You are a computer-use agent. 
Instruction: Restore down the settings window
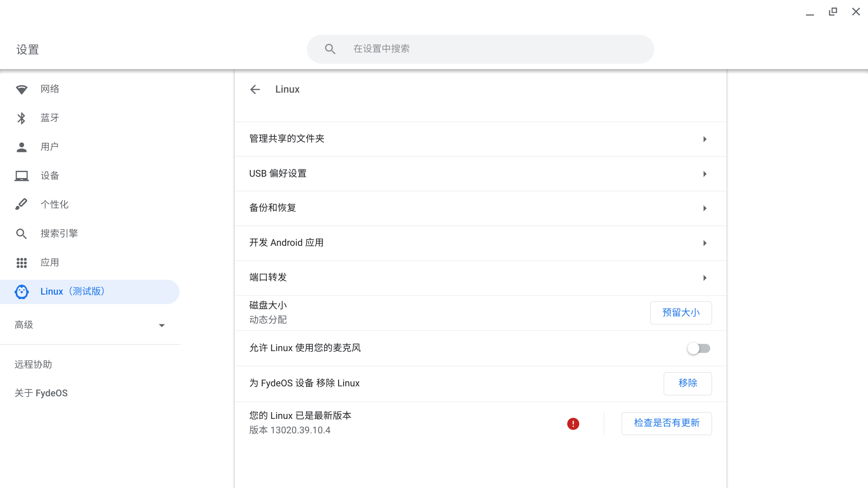(x=833, y=12)
